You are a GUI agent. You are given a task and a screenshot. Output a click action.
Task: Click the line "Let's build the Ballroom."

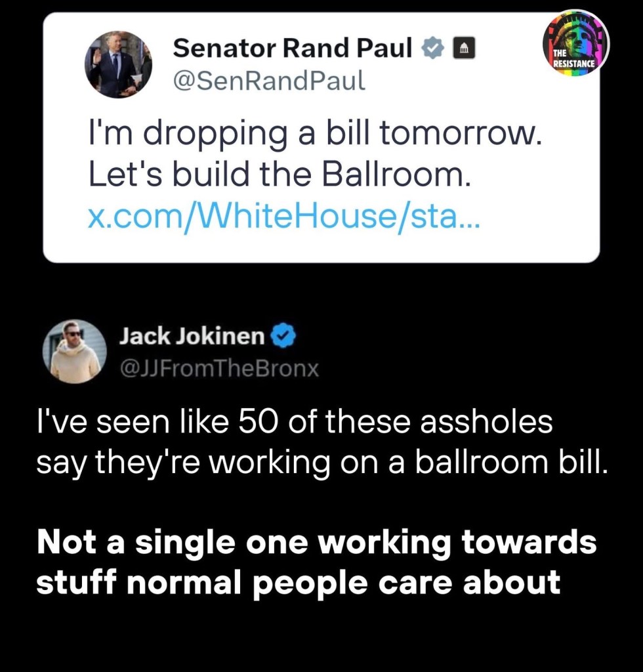pyautogui.click(x=280, y=175)
